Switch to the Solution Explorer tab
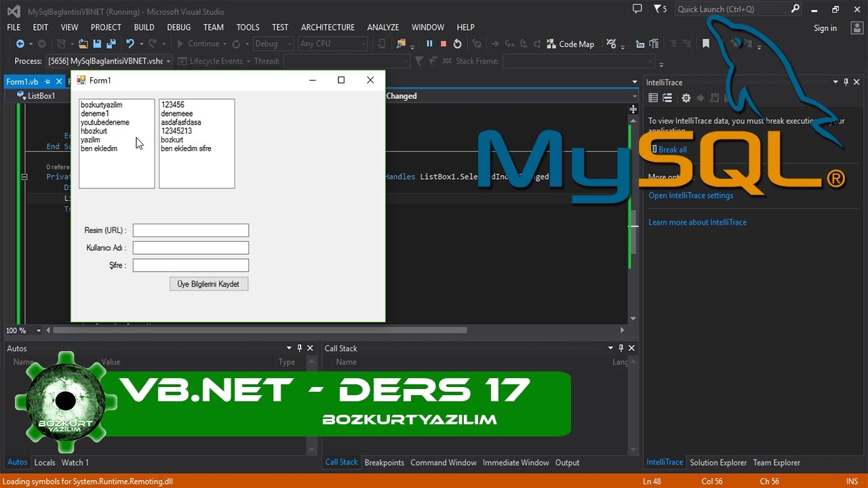This screenshot has height=488, width=868. point(718,462)
